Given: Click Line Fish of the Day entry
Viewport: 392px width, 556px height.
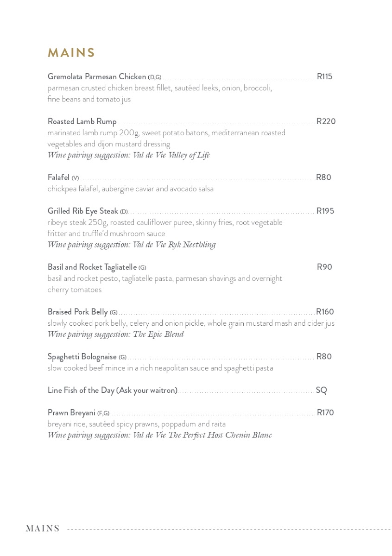Looking at the screenshot, I should click(x=113, y=391).
